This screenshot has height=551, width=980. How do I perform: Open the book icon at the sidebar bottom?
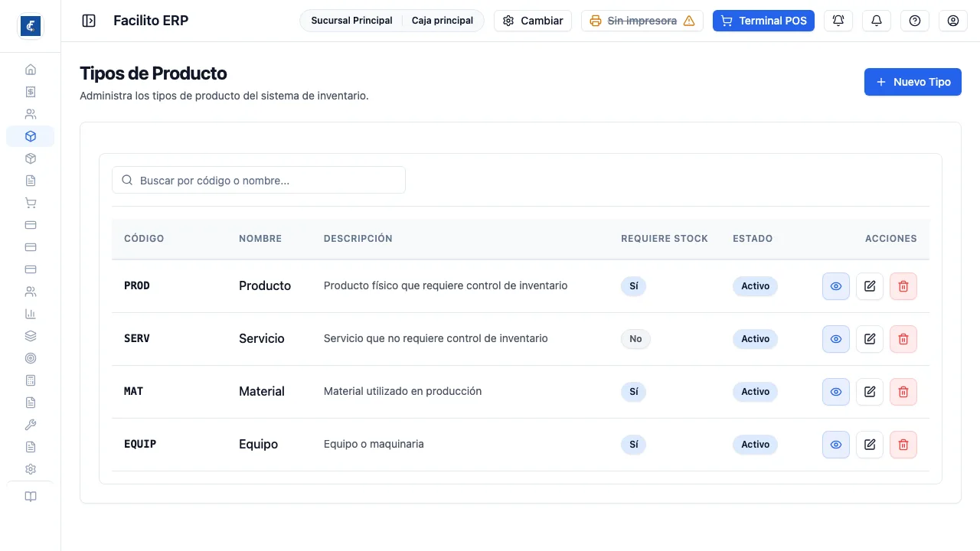(31, 497)
